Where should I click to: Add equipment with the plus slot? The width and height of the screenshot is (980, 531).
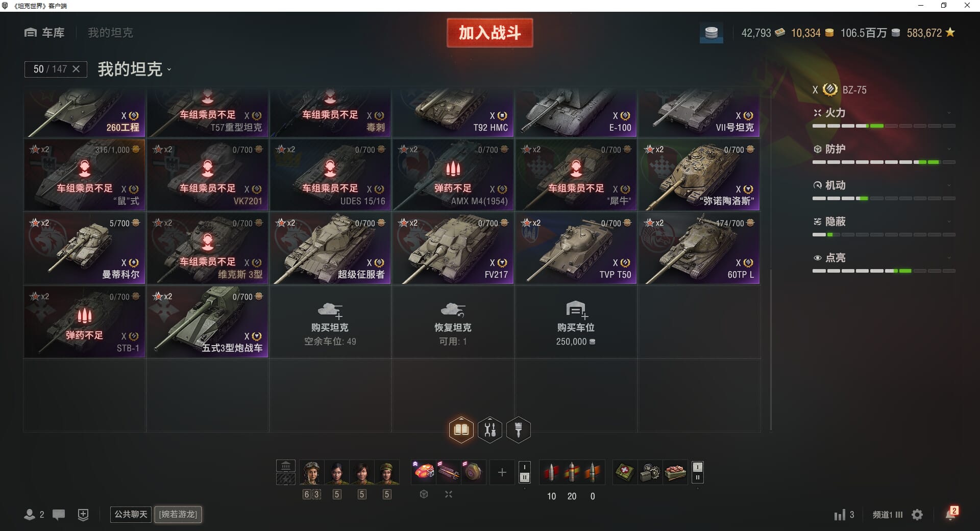tap(502, 472)
